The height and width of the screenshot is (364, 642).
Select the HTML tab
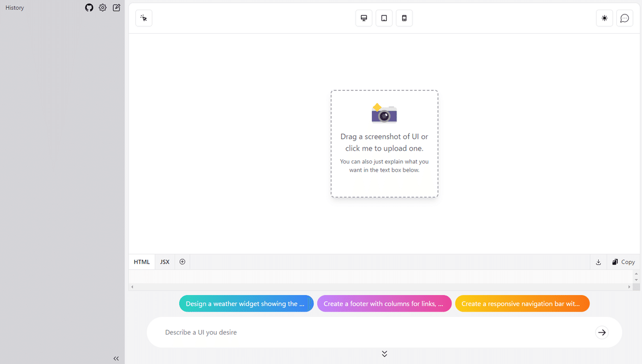(x=141, y=261)
